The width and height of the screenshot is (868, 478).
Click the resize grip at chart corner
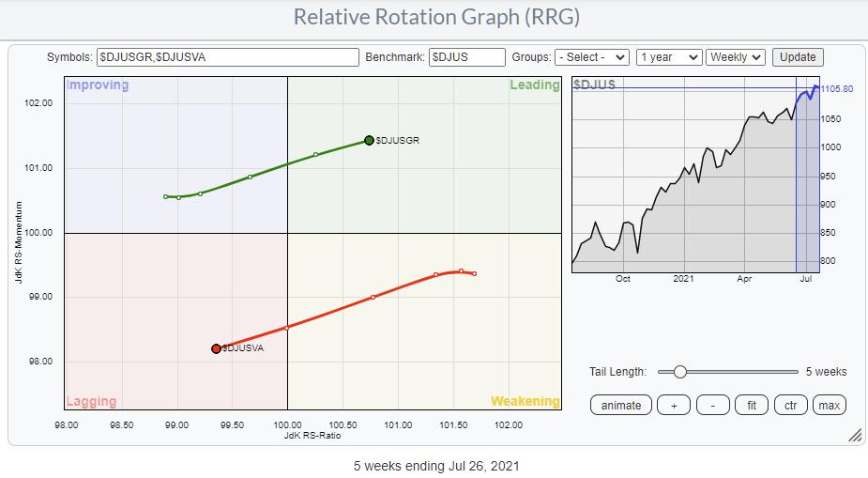pos(854,436)
